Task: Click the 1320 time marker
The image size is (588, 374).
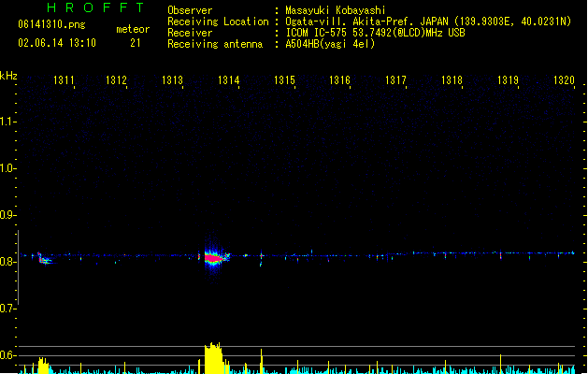Action: coord(564,80)
